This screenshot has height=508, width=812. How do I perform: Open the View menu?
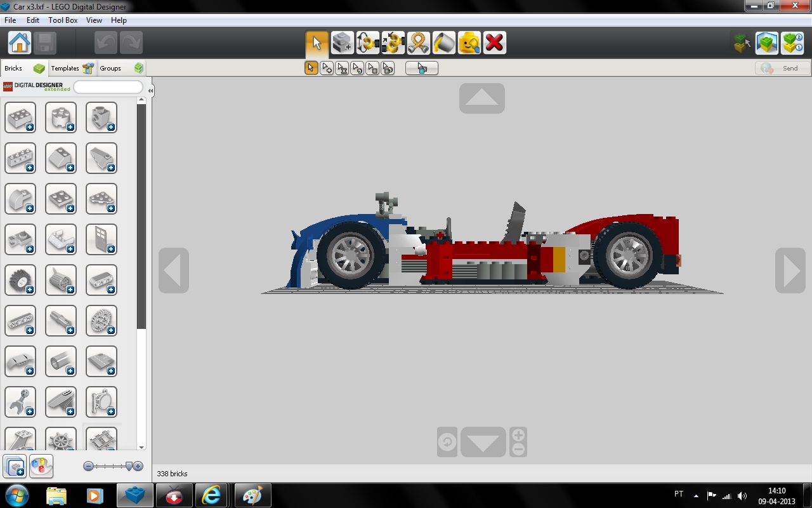coord(94,20)
